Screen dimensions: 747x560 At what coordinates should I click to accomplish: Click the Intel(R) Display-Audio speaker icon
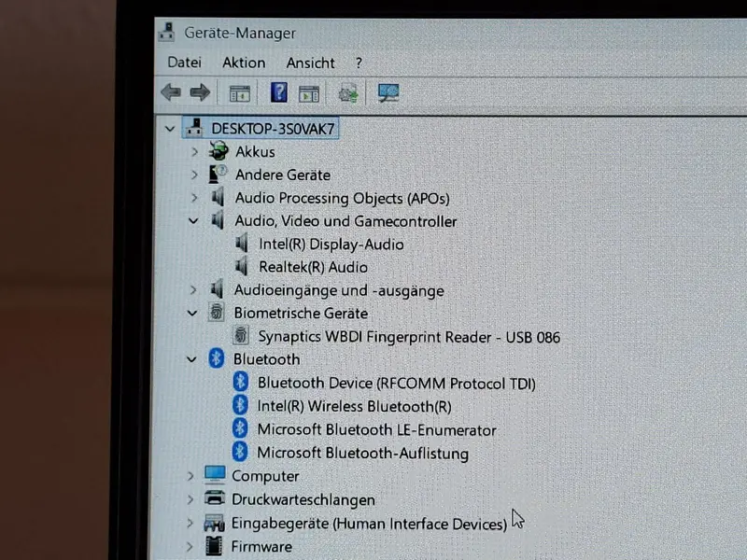tap(242, 244)
